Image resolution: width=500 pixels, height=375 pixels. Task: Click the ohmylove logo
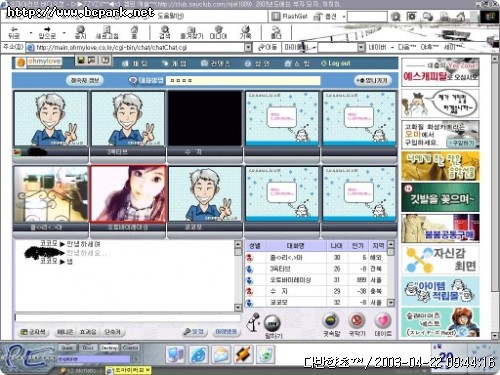[x=39, y=62]
